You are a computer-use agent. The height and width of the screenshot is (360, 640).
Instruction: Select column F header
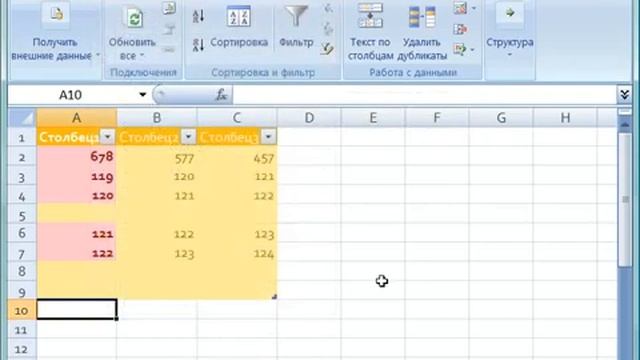pos(437,118)
